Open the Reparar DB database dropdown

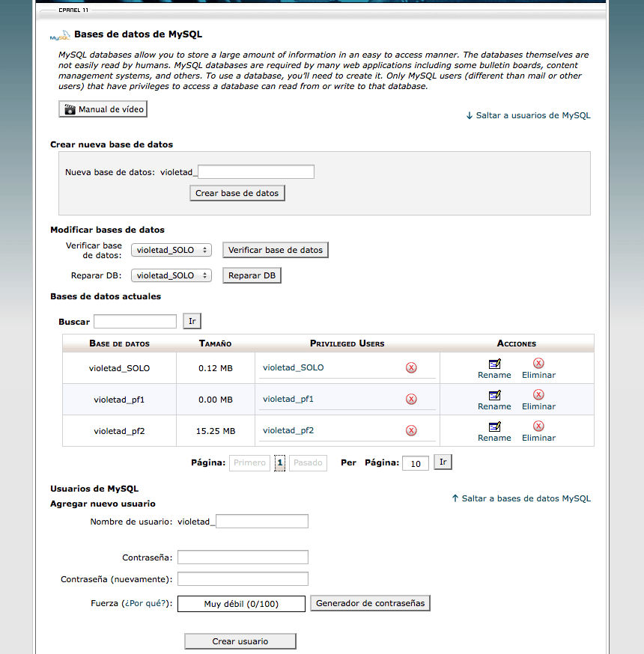pyautogui.click(x=171, y=275)
